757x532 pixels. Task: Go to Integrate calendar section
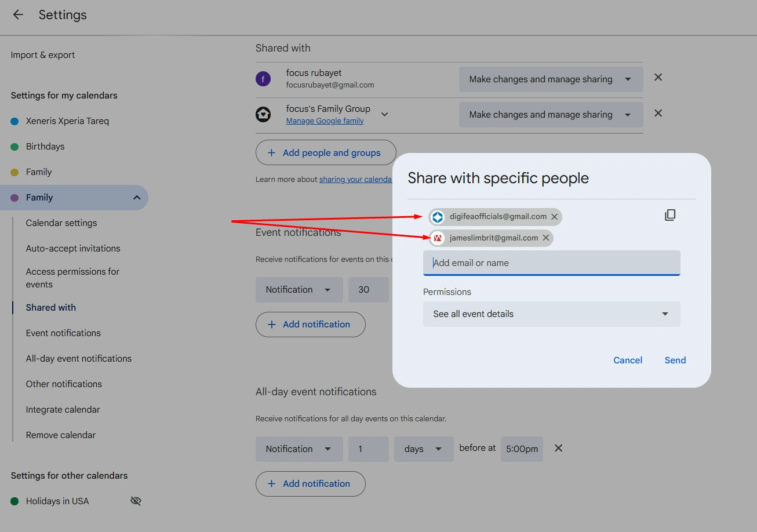(63, 410)
